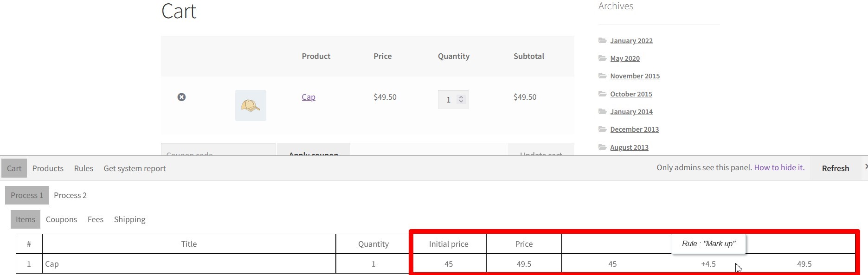This screenshot has height=275, width=868.
Task: Open the November 2015 archive link
Action: click(x=635, y=76)
